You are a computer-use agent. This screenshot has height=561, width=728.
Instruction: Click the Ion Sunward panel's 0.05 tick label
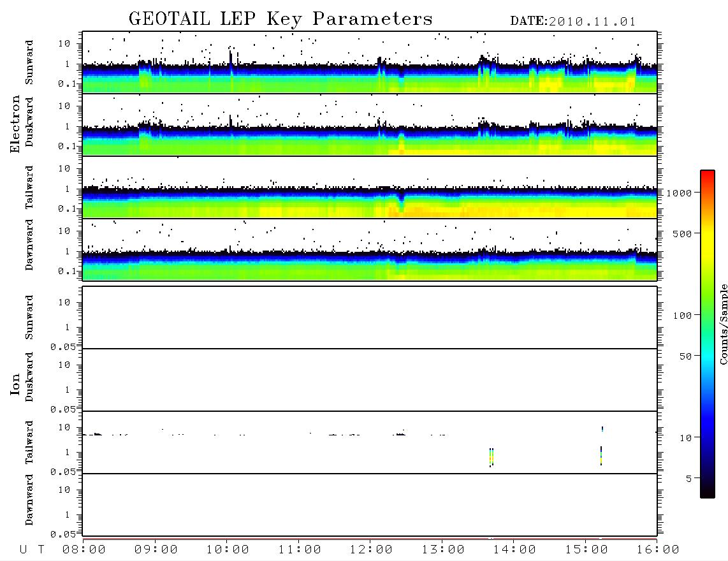(62, 347)
